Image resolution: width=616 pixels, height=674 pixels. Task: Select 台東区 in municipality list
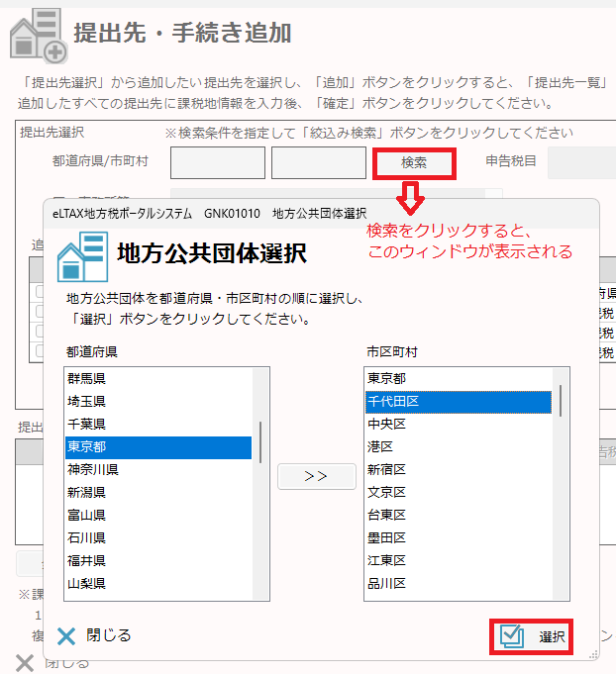click(459, 516)
